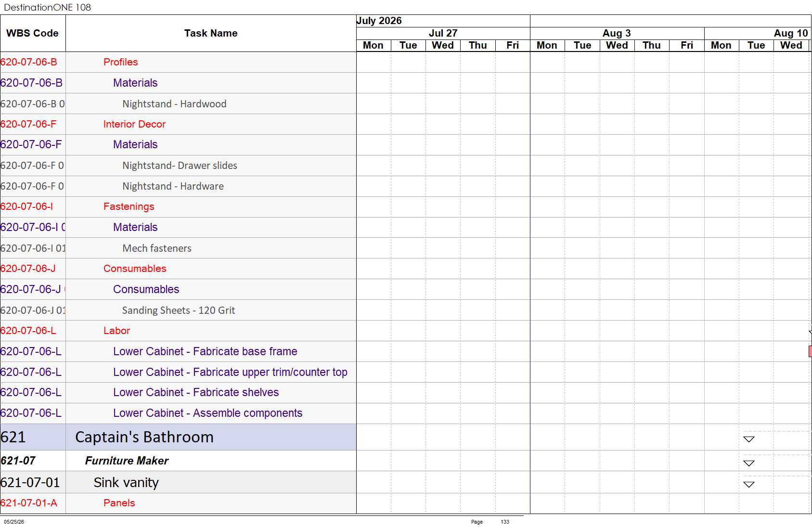Click the Task Name column header
The image size is (812, 528).
211,33
